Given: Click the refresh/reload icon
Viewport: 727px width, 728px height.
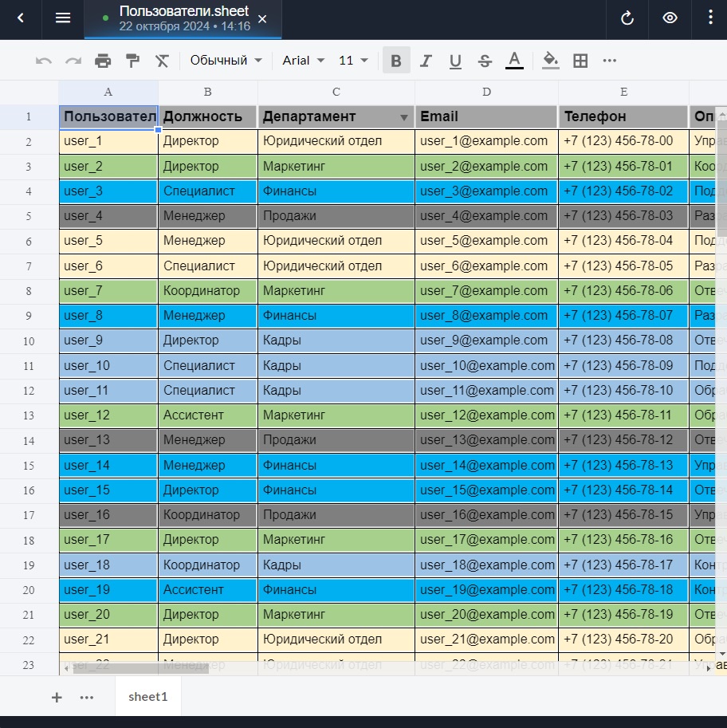Looking at the screenshot, I should 627,18.
